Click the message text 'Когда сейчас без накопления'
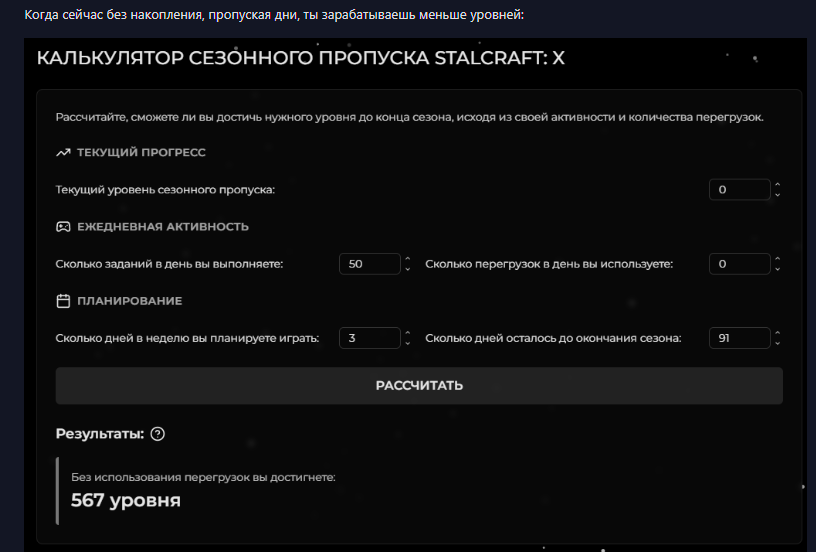816x552 pixels. tap(274, 15)
